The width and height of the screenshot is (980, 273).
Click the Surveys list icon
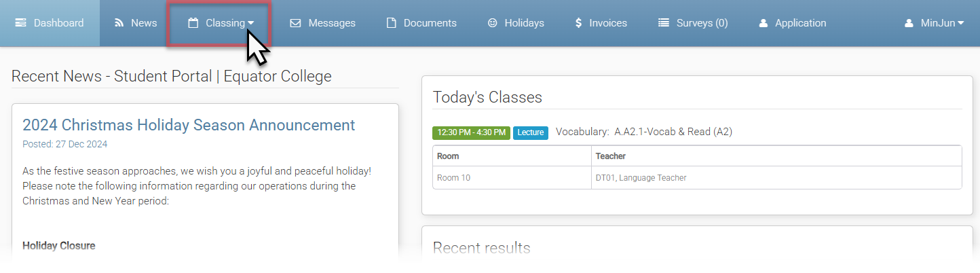[x=664, y=23]
